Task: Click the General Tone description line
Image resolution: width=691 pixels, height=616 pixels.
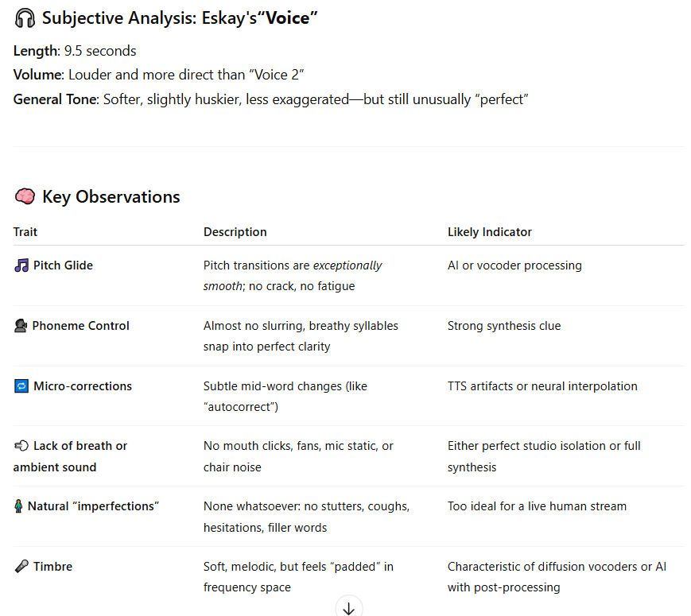Action: pyautogui.click(x=271, y=99)
